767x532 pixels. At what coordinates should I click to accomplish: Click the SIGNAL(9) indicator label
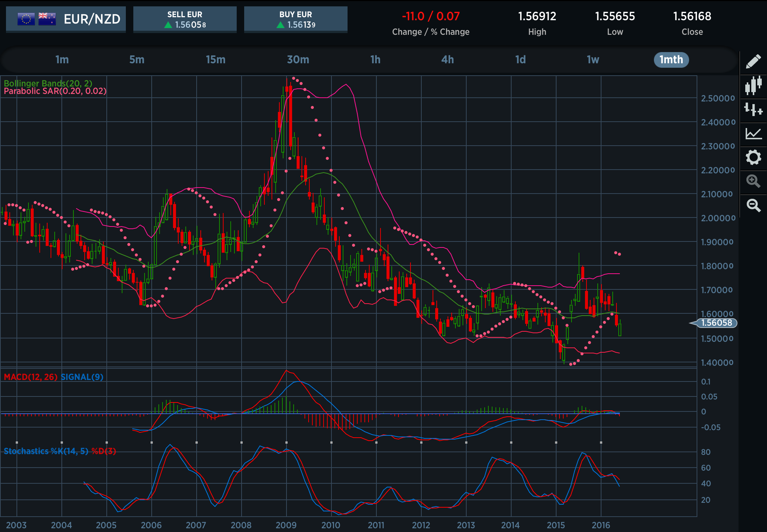(x=82, y=377)
